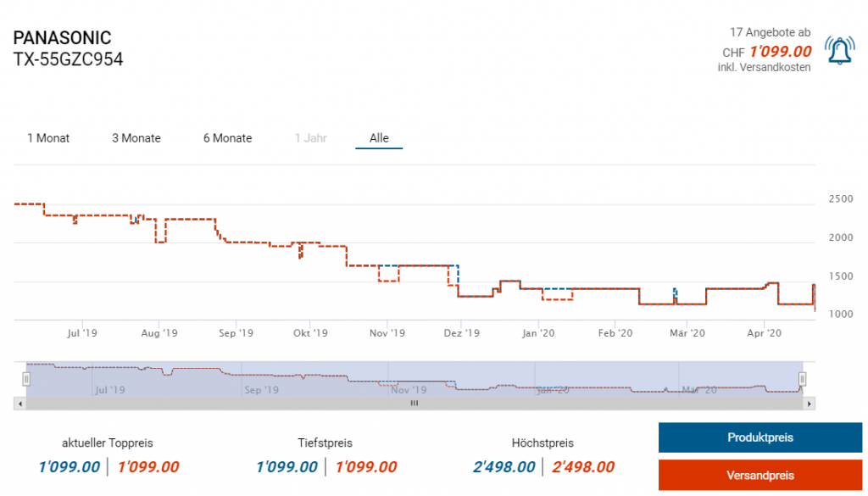Image resolution: width=868 pixels, height=496 pixels.
Task: Click the greyed-out 1 Jahr tab
Action: click(310, 138)
